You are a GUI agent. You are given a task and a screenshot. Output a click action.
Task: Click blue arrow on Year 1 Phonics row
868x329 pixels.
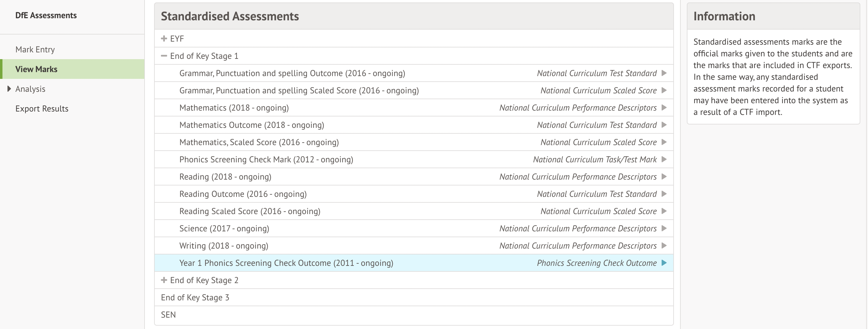(x=664, y=263)
